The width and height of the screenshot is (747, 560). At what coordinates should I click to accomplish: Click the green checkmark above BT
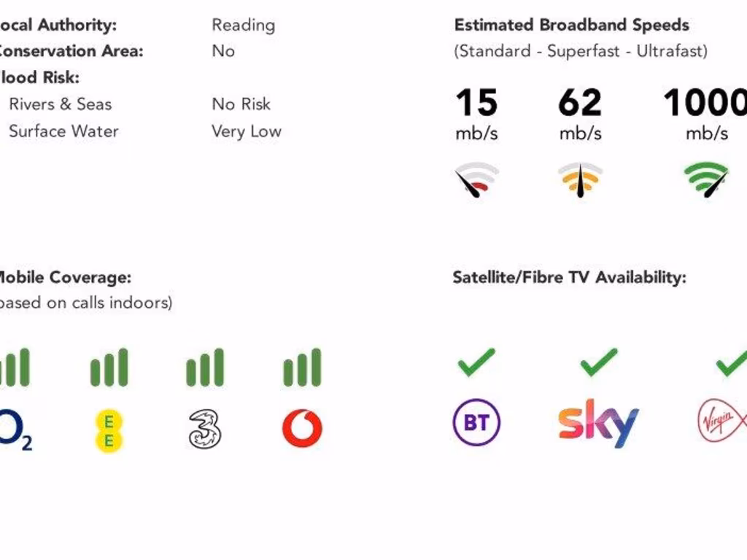[x=476, y=362]
